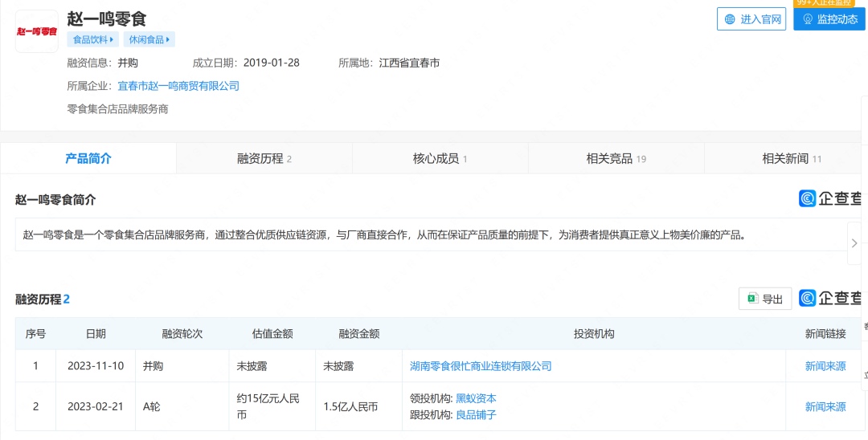868x440 pixels.
Task: Open 新闻来源 for the 并购 round
Action: tap(825, 366)
